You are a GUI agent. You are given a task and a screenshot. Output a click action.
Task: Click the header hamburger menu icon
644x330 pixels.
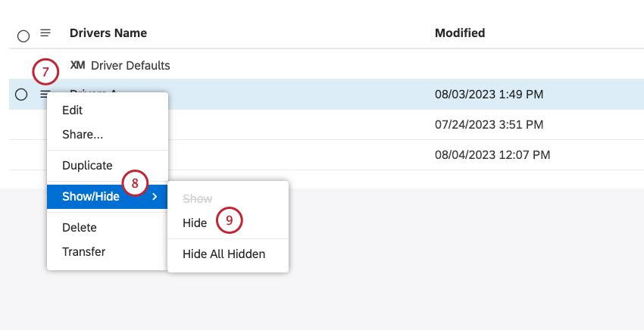click(45, 33)
